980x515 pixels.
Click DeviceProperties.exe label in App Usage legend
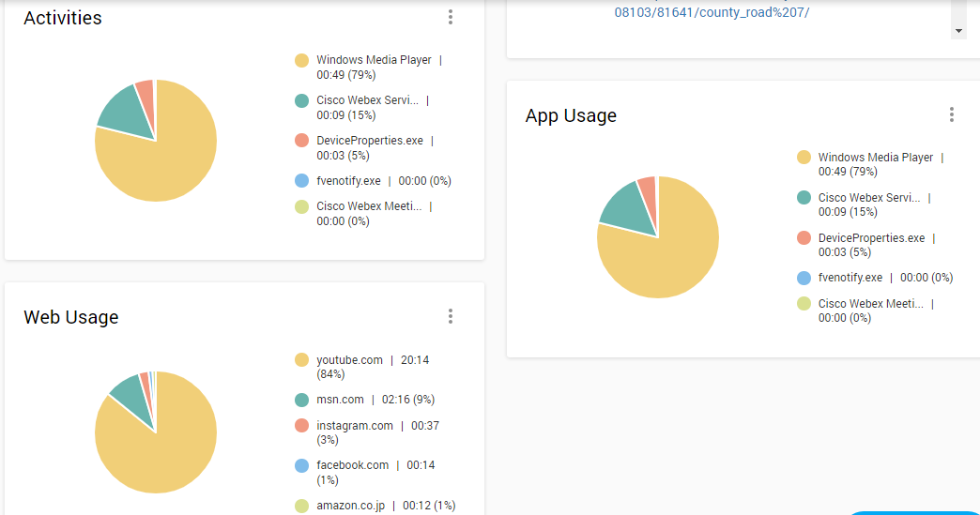point(872,238)
